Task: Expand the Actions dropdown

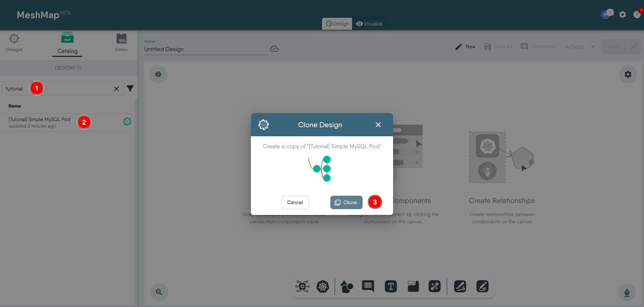Action: click(580, 47)
